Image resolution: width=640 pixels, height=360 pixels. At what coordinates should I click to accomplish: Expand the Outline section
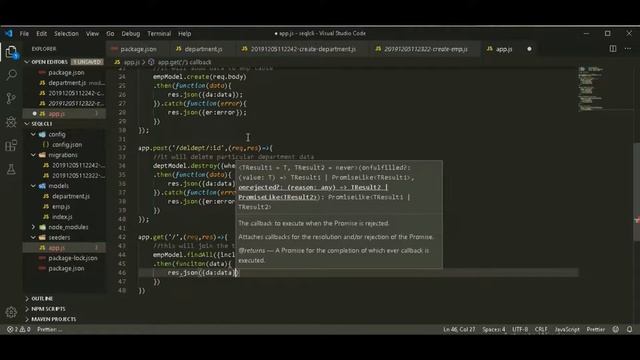tap(64, 299)
